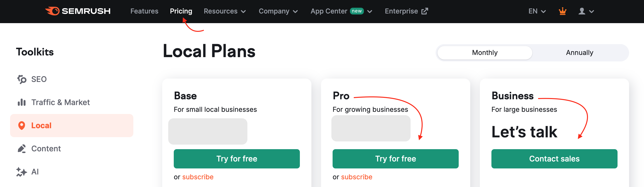644x187 pixels.
Task: Open Enterprise via its external link icon
Action: 425,11
